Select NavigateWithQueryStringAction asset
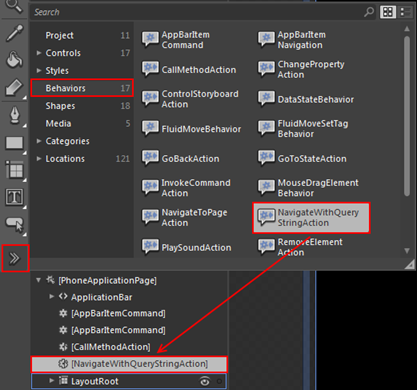417x390 pixels. tap(311, 218)
